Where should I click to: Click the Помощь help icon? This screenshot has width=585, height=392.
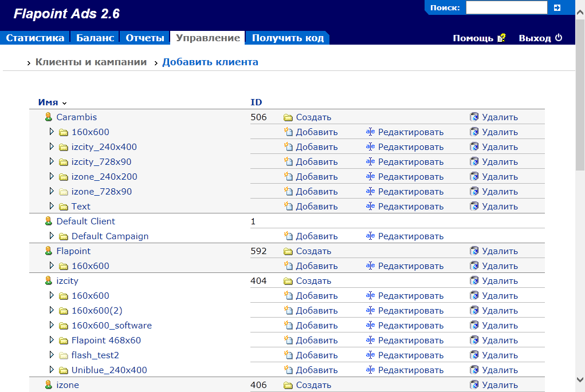(501, 38)
